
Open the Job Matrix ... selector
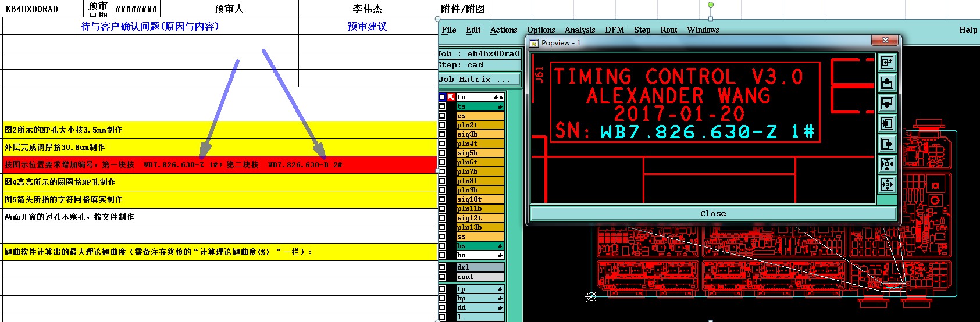(x=480, y=80)
